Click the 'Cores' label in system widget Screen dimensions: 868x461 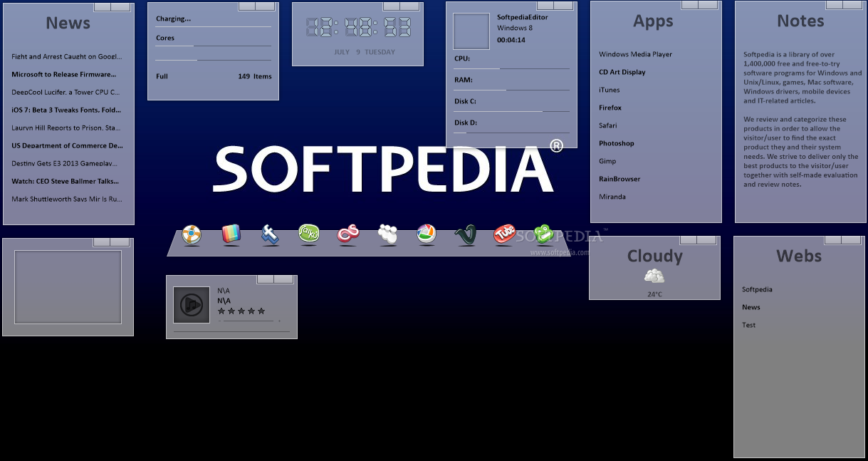pos(165,38)
